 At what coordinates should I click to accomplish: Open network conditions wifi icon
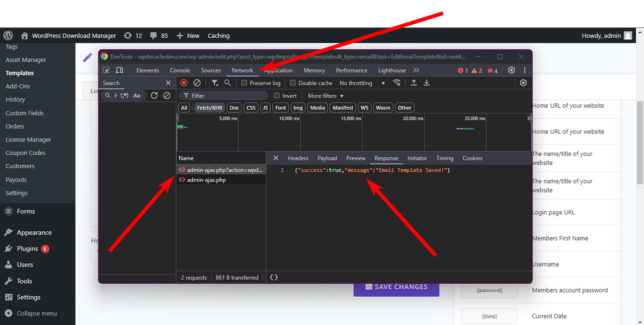397,83
